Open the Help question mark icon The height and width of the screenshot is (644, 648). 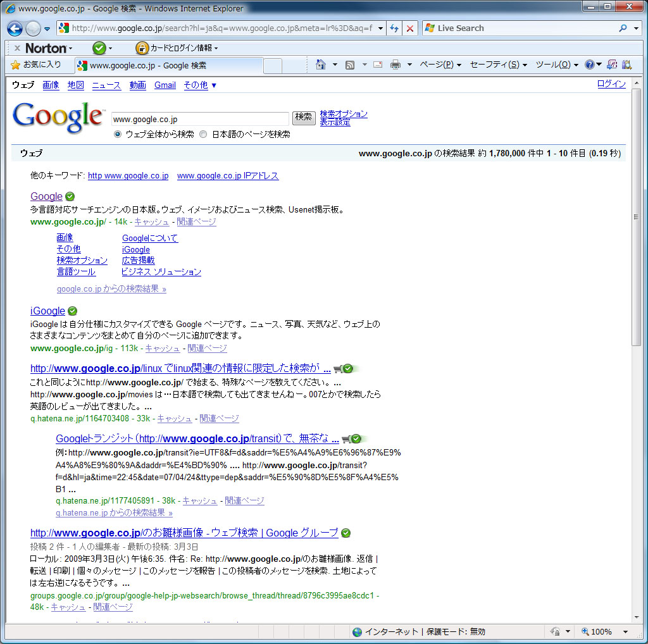(590, 65)
